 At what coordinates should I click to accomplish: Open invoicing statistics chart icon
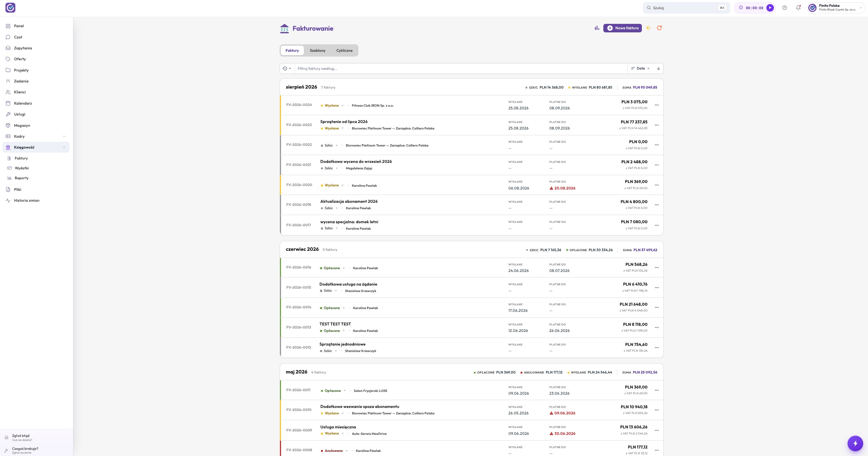597,28
